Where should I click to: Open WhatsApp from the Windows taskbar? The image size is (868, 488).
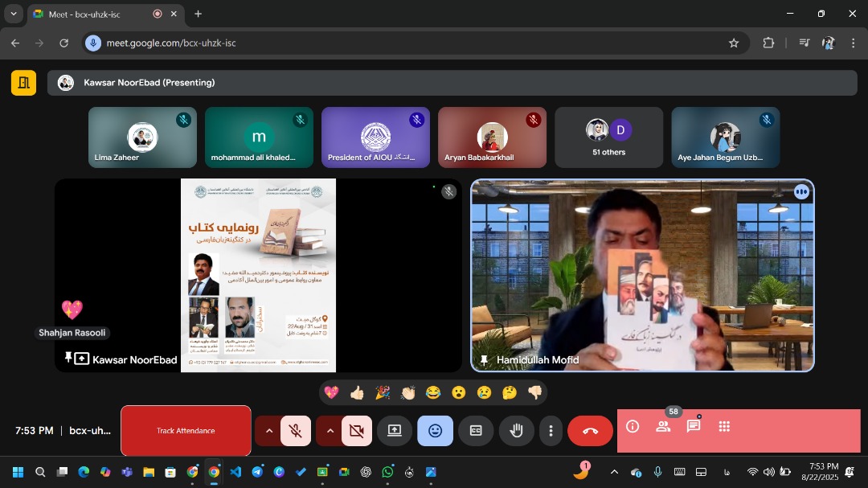[388, 472]
